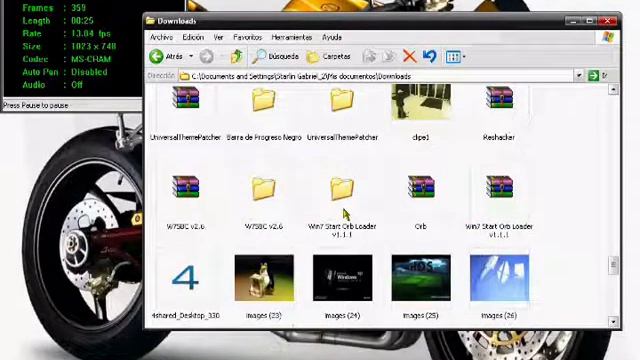Image resolution: width=640 pixels, height=360 pixels.
Task: Select the Win7 Start Orb Loader archive
Action: [x=499, y=187]
